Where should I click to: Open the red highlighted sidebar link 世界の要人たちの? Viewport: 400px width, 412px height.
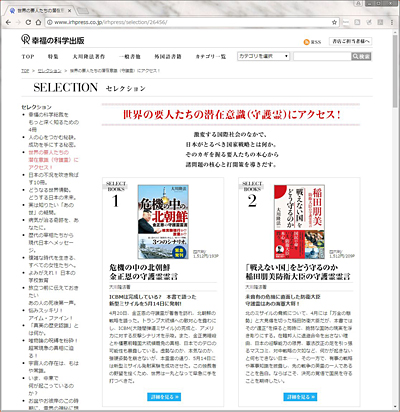pyautogui.click(x=54, y=160)
